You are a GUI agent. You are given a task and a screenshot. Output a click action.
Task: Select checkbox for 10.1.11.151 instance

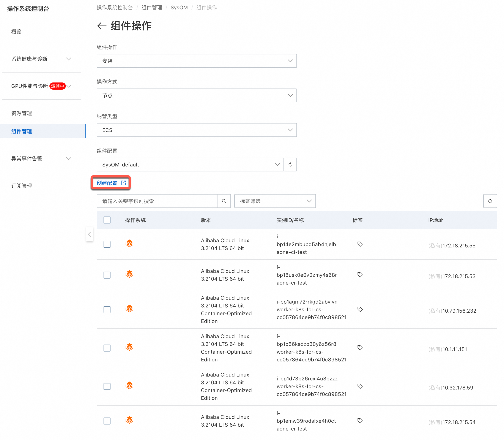tap(107, 348)
